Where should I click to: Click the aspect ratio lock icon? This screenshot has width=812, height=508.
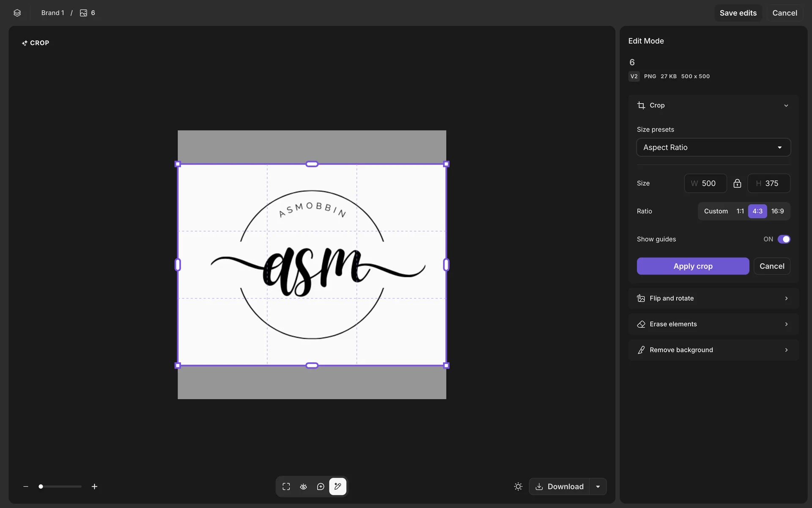[x=737, y=183]
